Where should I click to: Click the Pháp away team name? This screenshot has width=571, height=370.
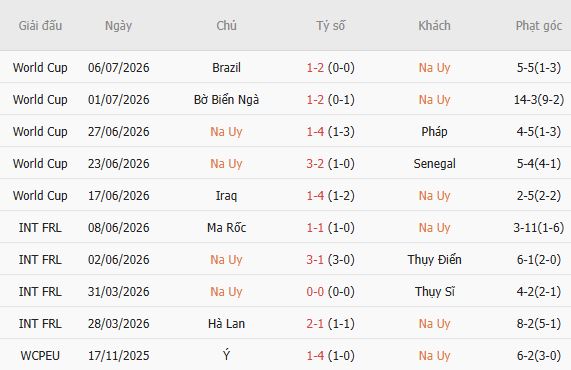pyautogui.click(x=434, y=132)
